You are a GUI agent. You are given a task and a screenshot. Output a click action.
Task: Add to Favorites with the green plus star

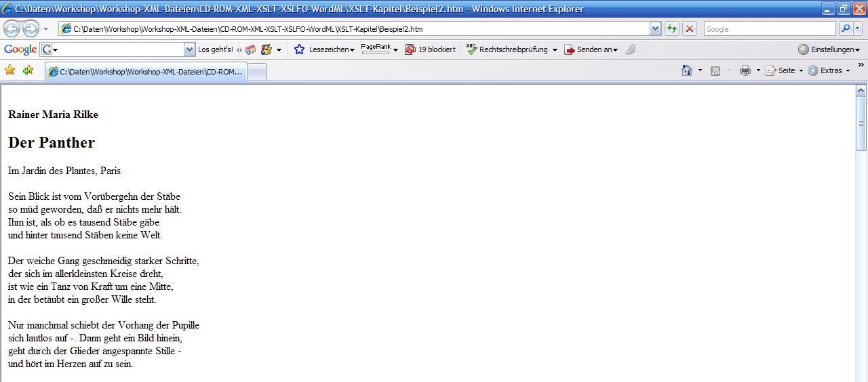28,70
